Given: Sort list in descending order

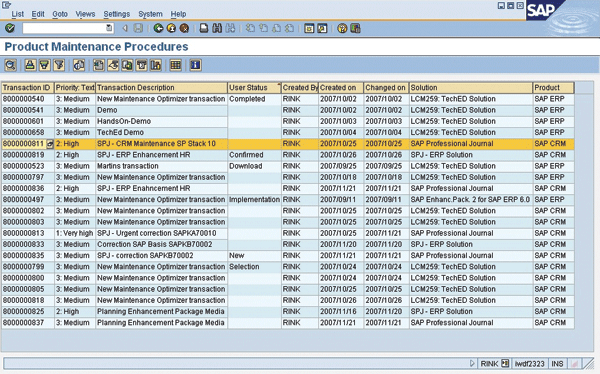Looking at the screenshot, I should [x=44, y=65].
